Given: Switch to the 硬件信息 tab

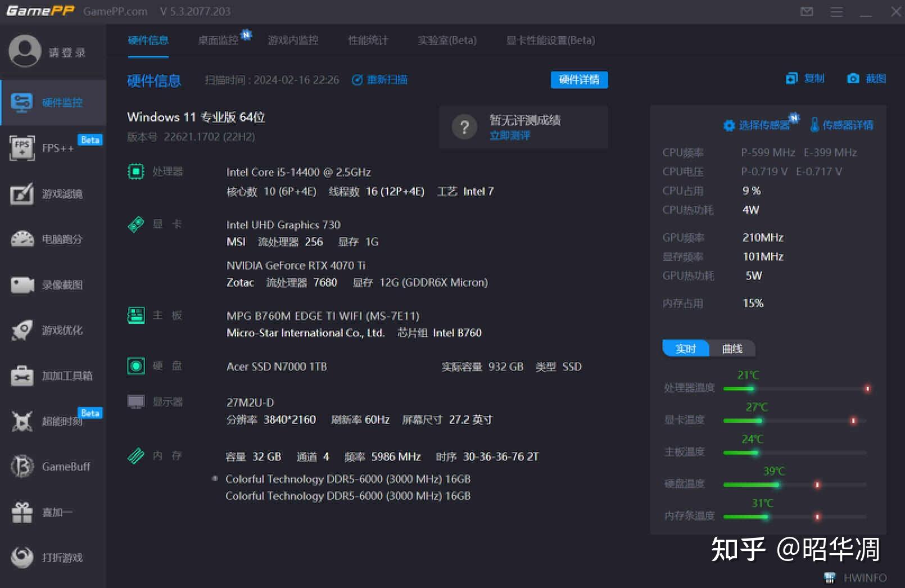Looking at the screenshot, I should [148, 40].
